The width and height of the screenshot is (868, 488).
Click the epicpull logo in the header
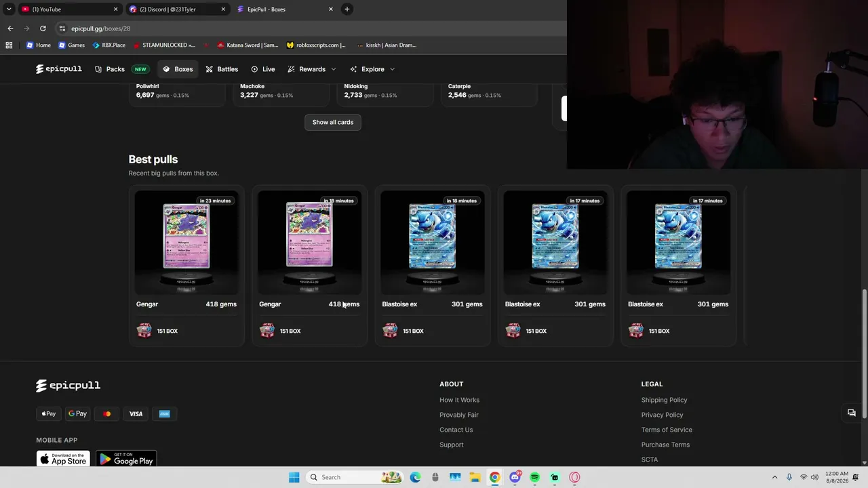59,69
